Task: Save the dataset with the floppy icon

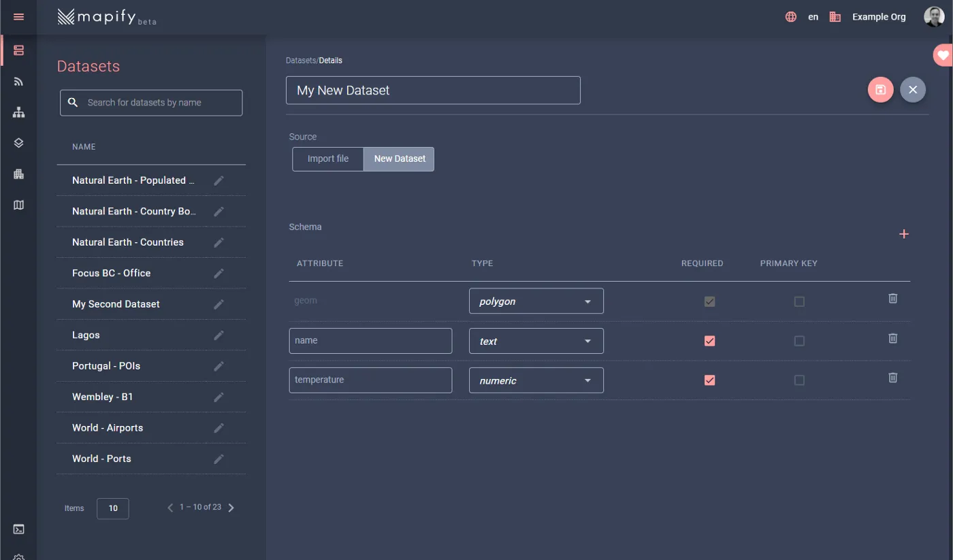Action: 880,90
